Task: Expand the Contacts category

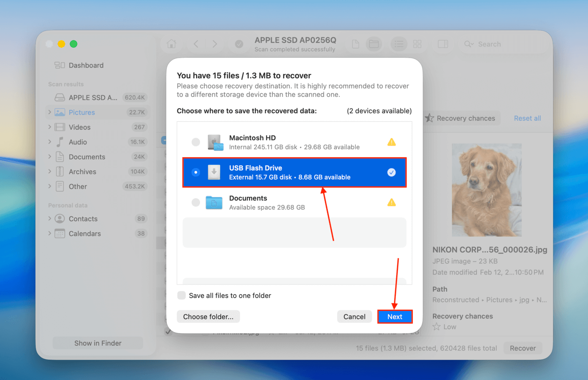Action: pos(50,218)
